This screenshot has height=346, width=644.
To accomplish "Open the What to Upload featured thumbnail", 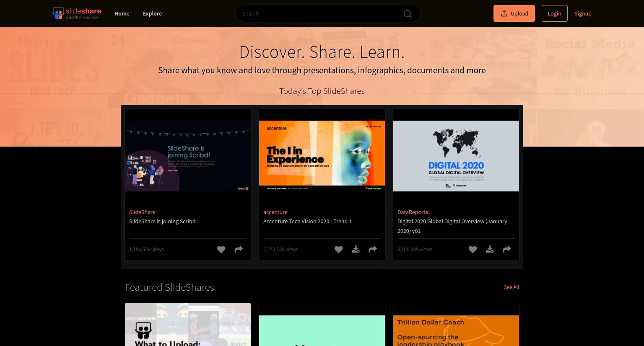I will click(188, 325).
